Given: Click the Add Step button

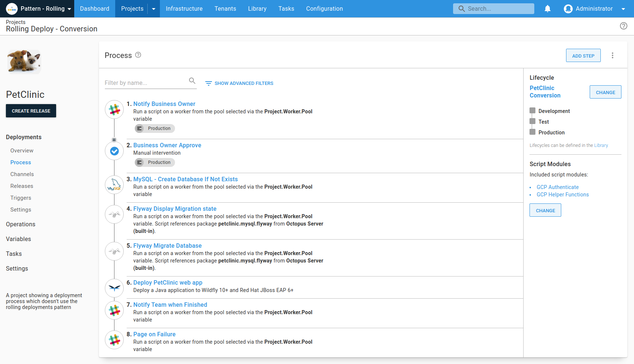Looking at the screenshot, I should pyautogui.click(x=583, y=56).
